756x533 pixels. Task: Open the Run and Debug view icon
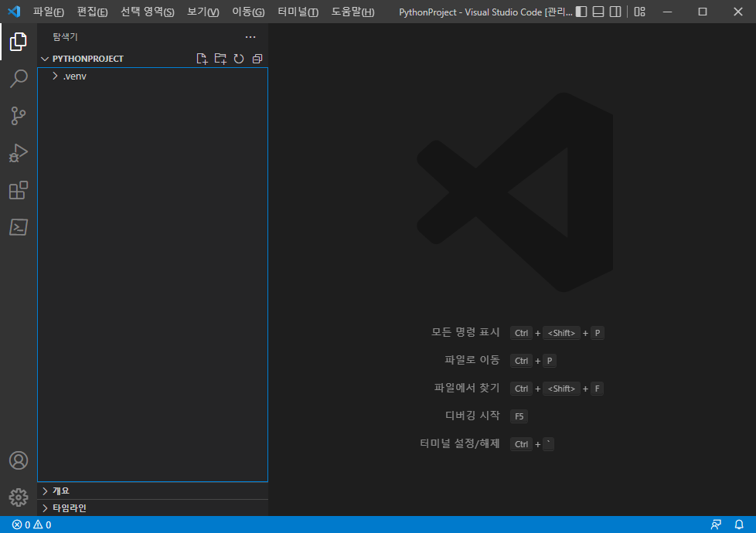19,153
